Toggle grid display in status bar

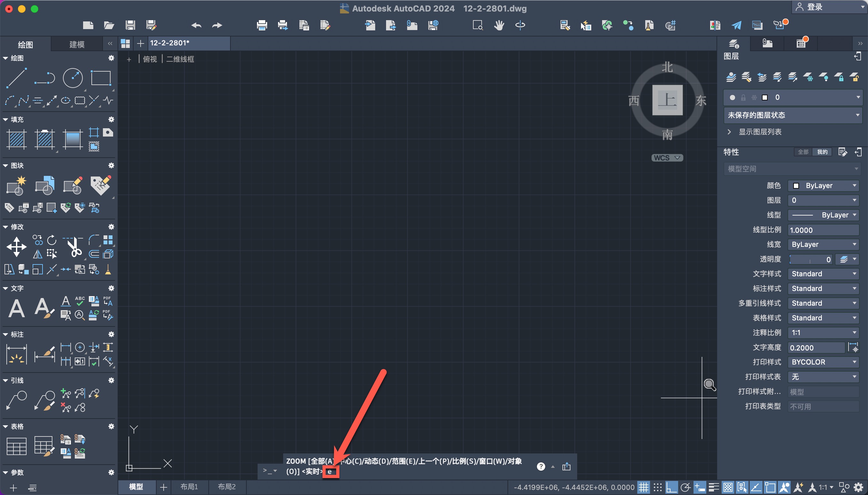(643, 487)
